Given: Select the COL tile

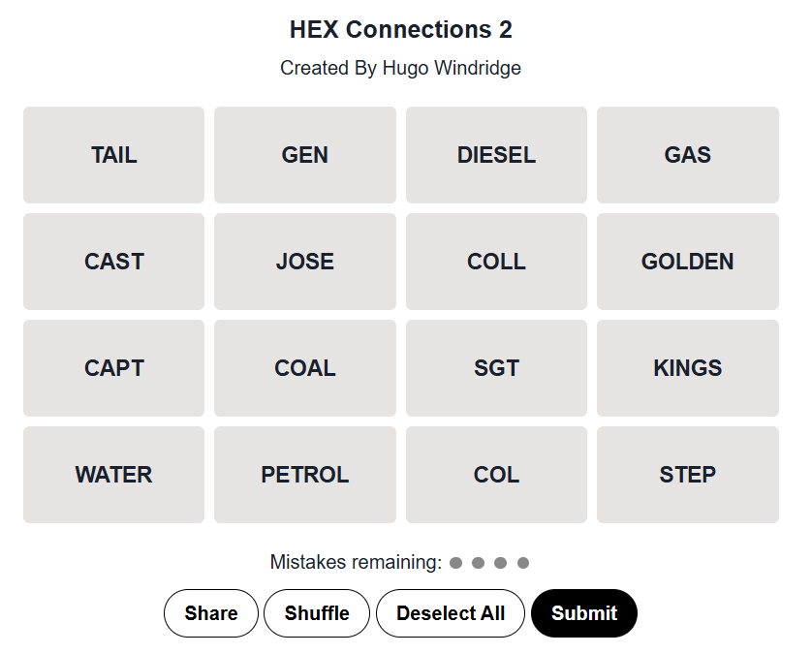Looking at the screenshot, I should coord(496,475).
